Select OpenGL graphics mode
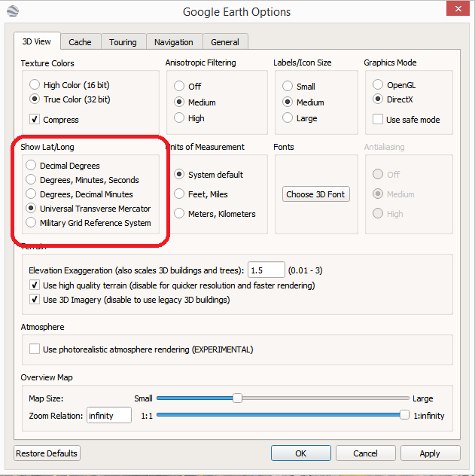This screenshot has height=476, width=475. [x=378, y=84]
